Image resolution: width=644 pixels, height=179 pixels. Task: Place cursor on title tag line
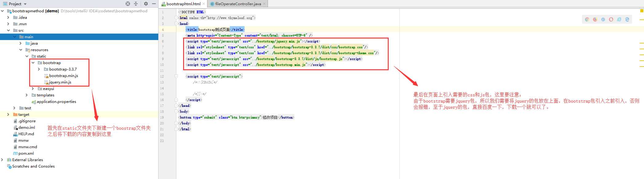(x=215, y=30)
